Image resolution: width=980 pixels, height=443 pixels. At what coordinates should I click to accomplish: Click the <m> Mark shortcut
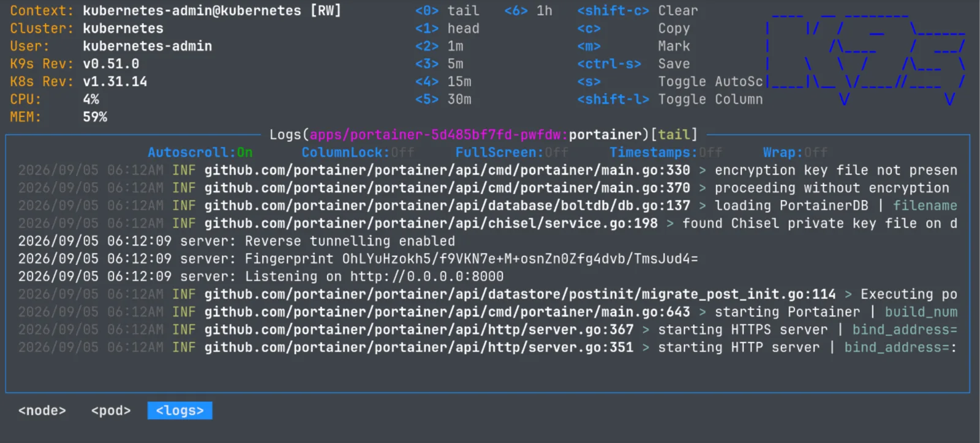(633, 47)
